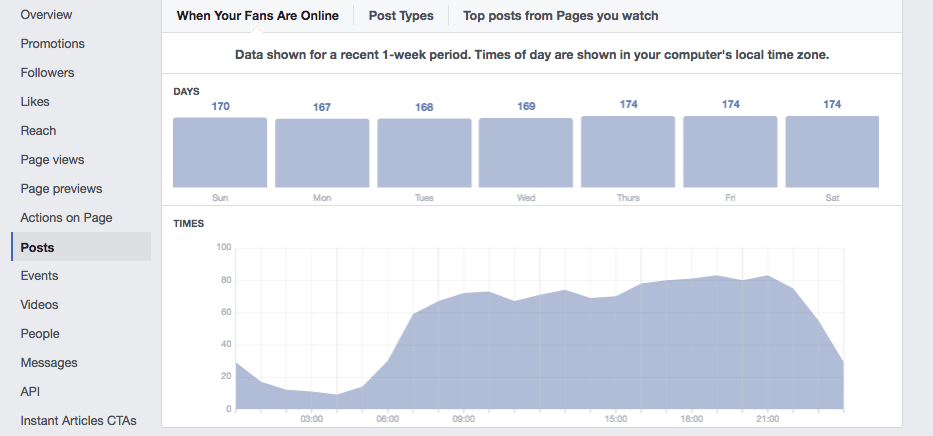Click the TIMES heading
Viewport: 933px width, 436px height.
pyautogui.click(x=189, y=224)
